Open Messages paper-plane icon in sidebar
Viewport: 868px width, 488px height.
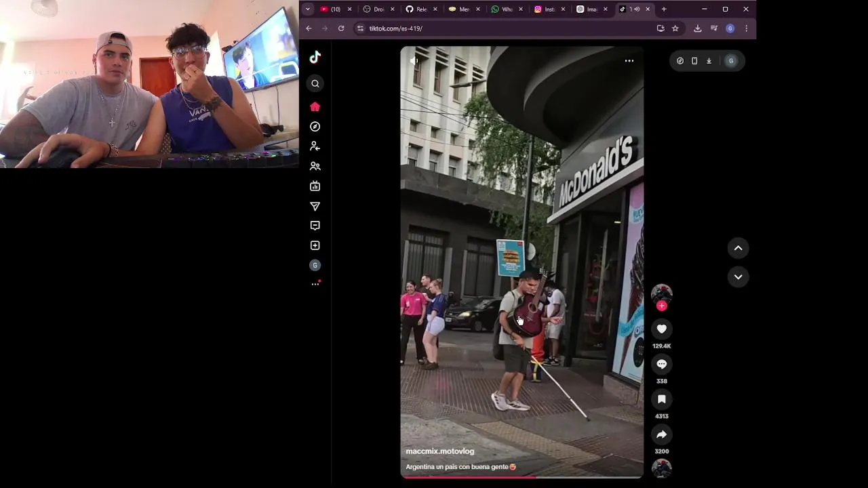(x=315, y=206)
